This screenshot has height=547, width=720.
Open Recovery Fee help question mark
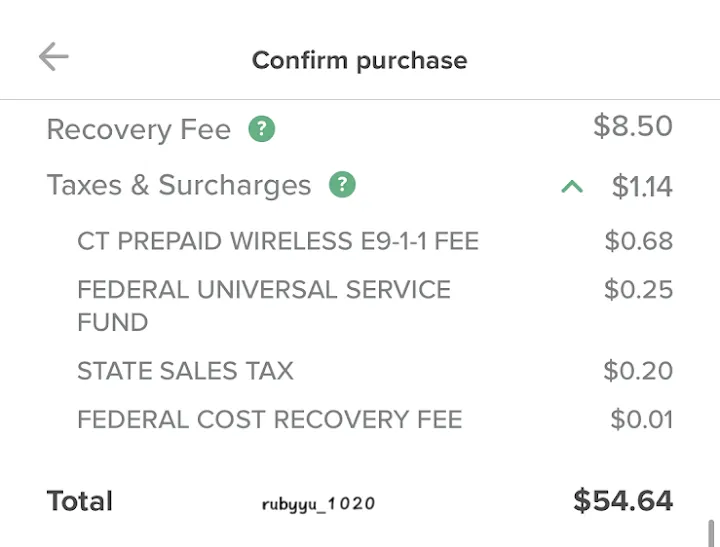pos(261,129)
